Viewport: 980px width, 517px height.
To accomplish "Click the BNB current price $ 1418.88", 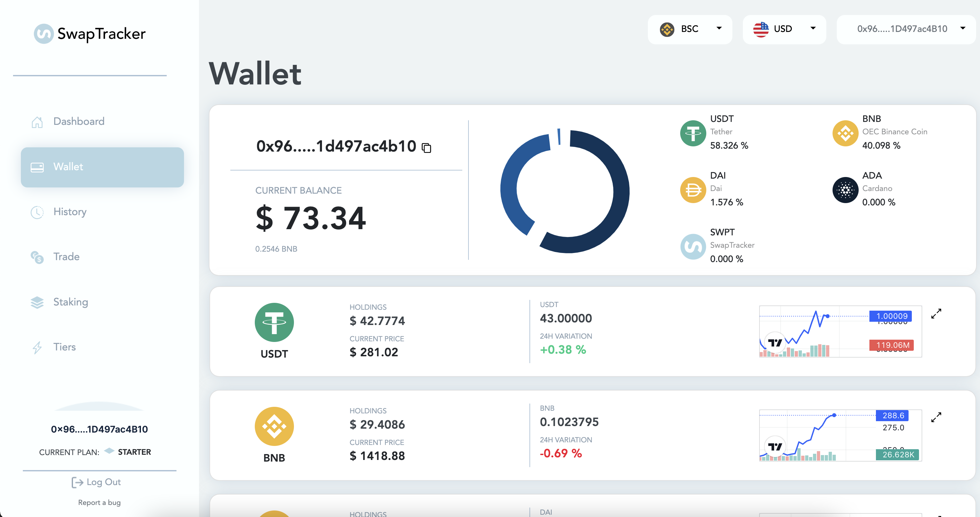I will coord(377,456).
